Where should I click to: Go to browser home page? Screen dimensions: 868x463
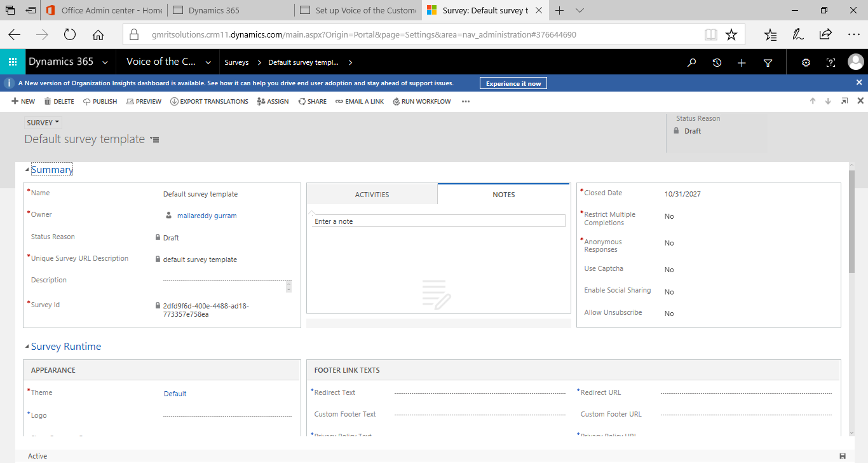(98, 35)
